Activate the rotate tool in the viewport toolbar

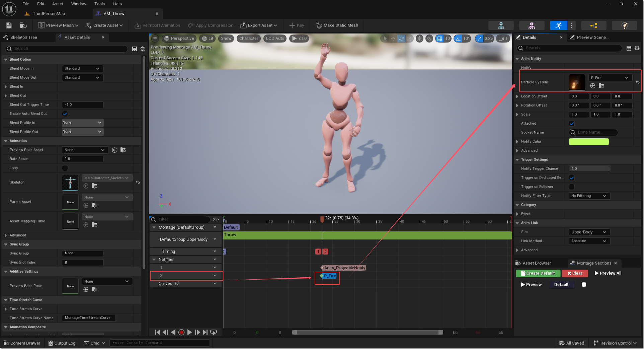401,39
